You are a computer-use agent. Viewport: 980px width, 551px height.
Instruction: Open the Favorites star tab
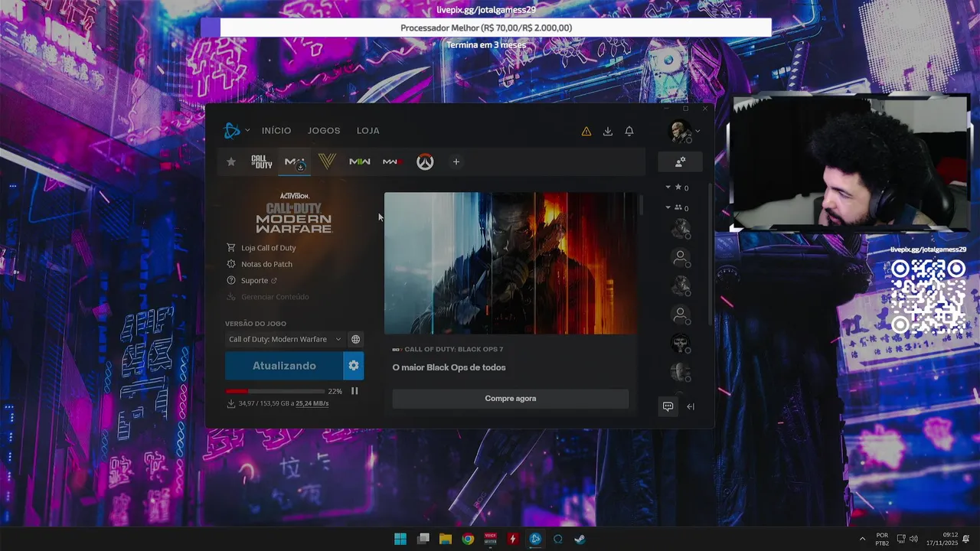(231, 161)
